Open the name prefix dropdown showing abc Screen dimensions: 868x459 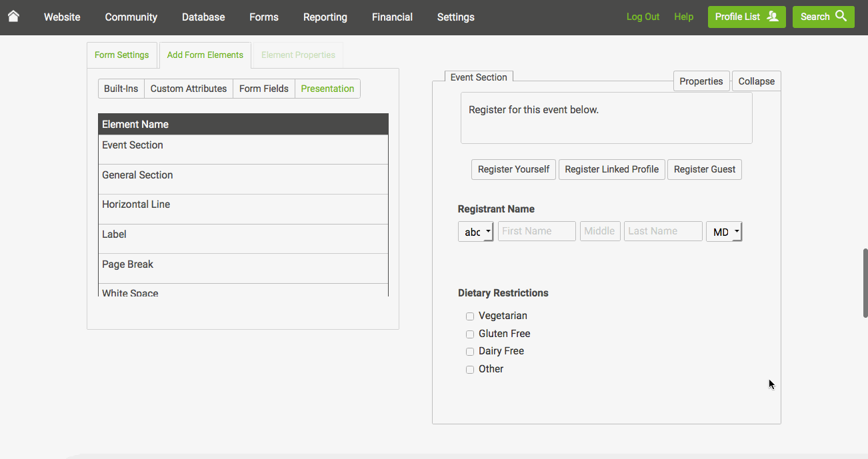click(x=475, y=231)
